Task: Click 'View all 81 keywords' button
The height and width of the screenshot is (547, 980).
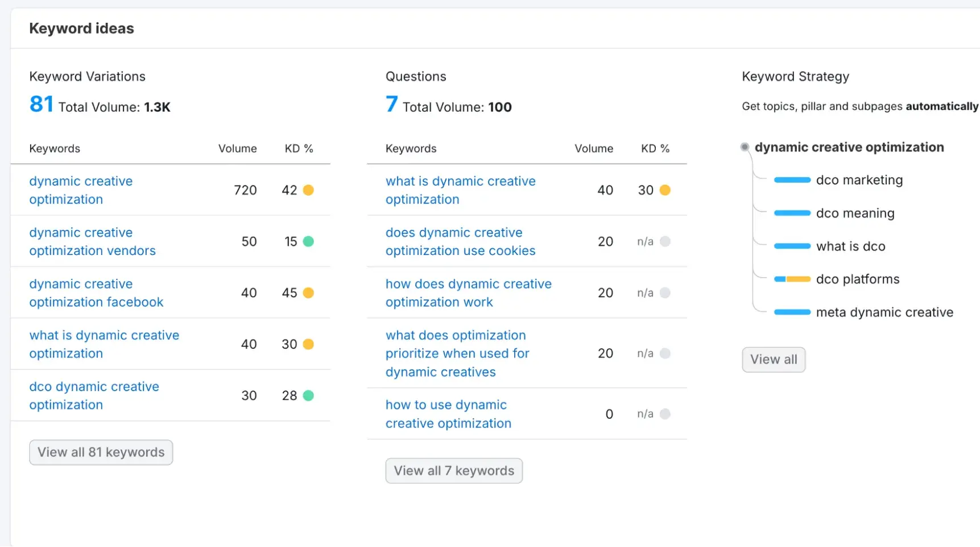Action: pos(101,453)
